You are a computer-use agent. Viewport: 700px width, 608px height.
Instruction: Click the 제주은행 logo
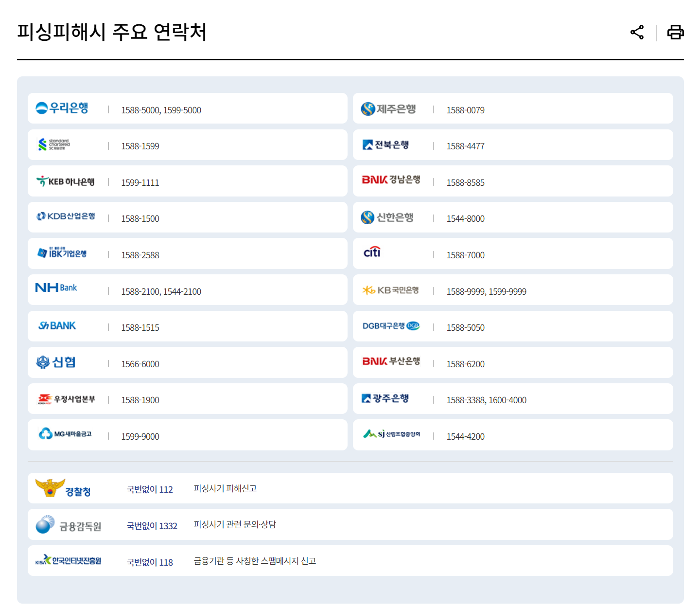coord(388,109)
